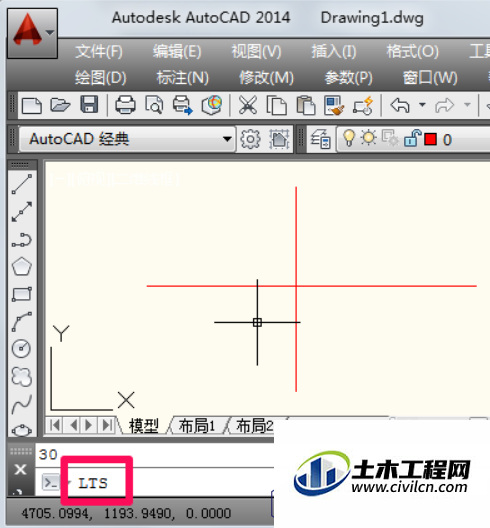The image size is (490, 528).
Task: Select the Spline tool
Action: [22, 404]
